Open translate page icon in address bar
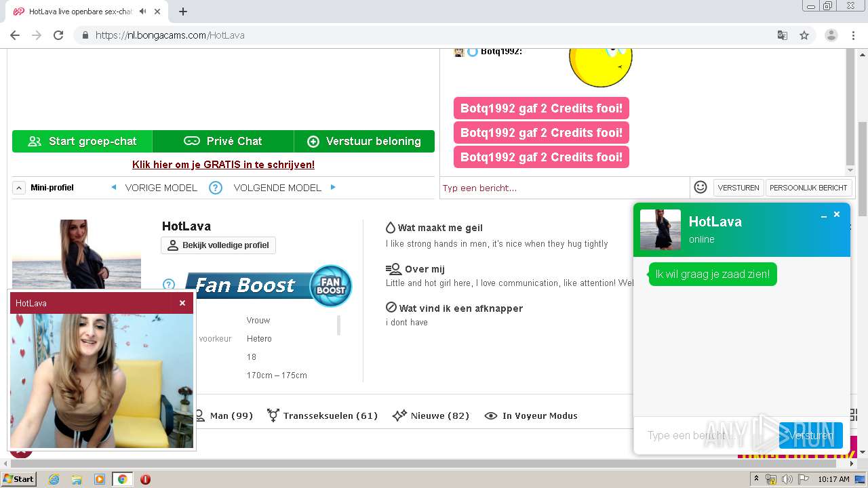Screen dimensions: 868x488 coord(782,35)
